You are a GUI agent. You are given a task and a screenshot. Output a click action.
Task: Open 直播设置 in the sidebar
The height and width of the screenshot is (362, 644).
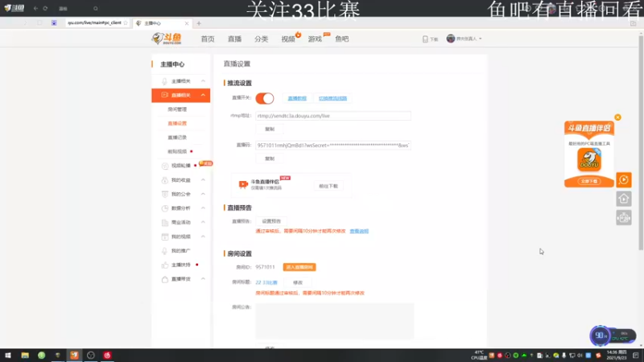coord(177,124)
